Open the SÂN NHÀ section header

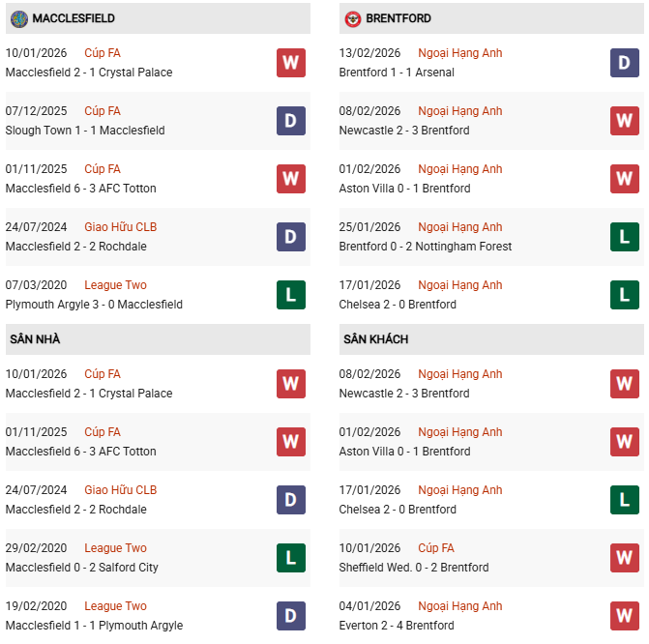click(36, 339)
